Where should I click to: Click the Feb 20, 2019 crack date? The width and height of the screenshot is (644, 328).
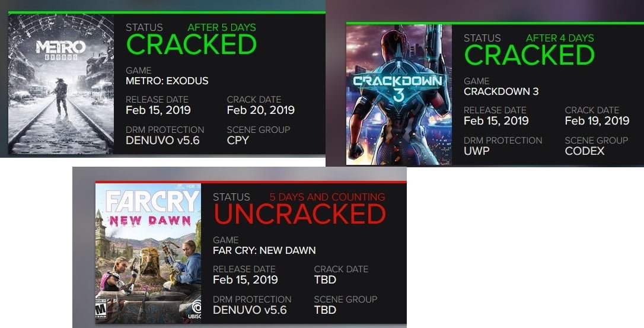tap(260, 110)
